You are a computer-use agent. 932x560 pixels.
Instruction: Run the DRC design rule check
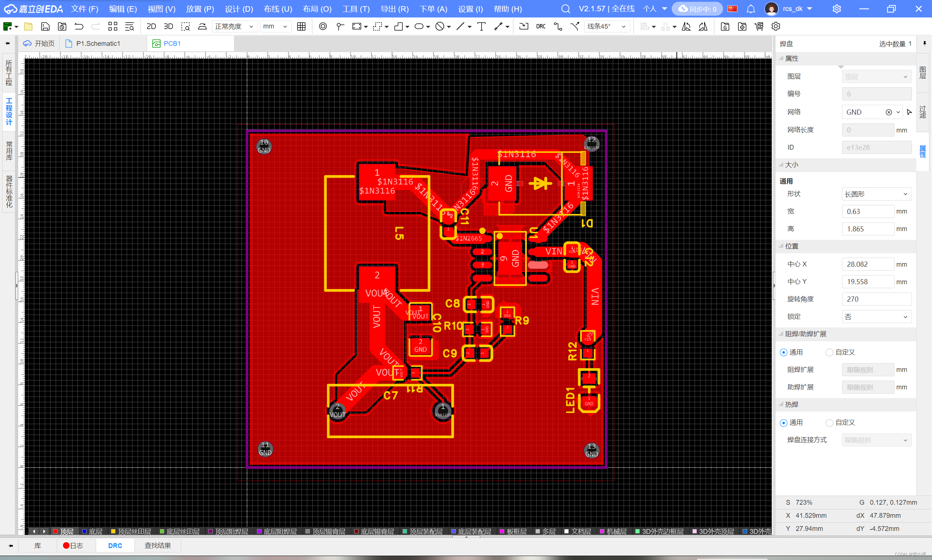coord(541,27)
